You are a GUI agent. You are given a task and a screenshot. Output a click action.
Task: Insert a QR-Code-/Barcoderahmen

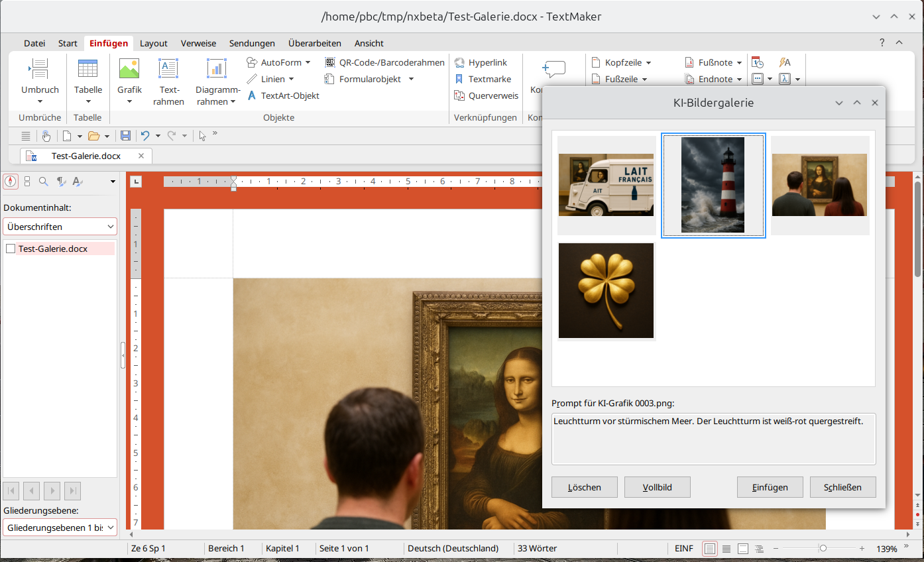click(384, 62)
